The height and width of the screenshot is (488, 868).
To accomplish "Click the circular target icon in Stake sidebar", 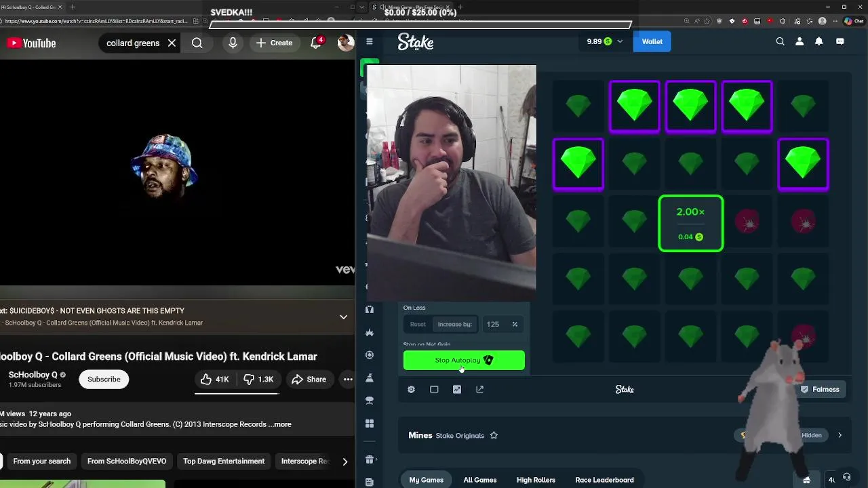I will click(x=370, y=354).
